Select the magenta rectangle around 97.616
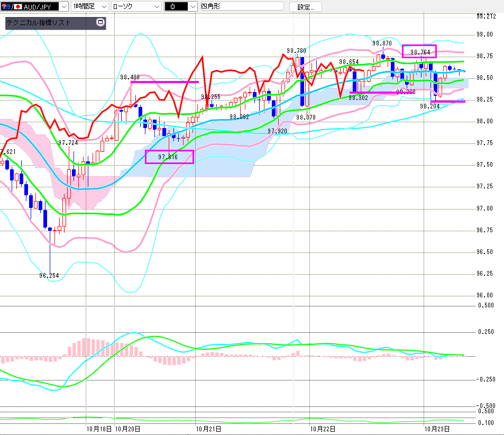The image size is (504, 435). (x=169, y=157)
